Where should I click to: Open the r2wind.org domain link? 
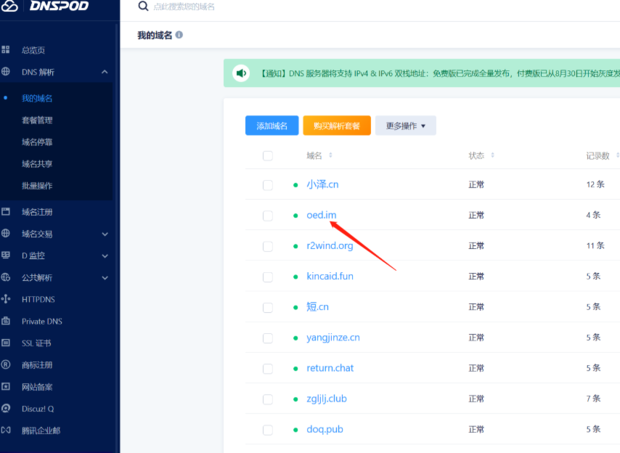coord(330,245)
